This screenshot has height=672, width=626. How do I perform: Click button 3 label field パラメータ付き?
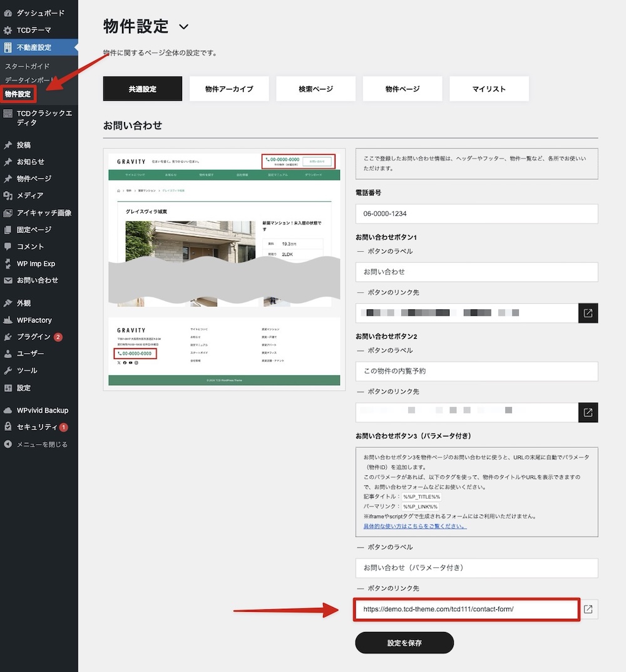476,568
